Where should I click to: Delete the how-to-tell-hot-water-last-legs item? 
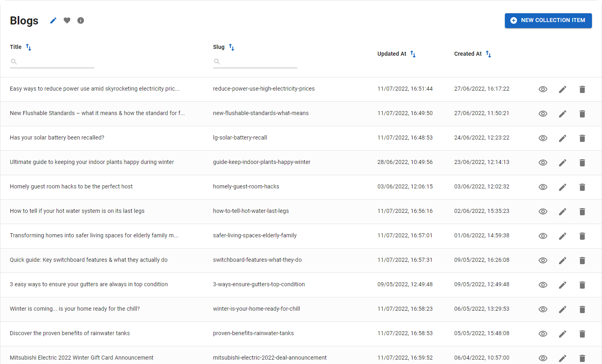pos(582,211)
